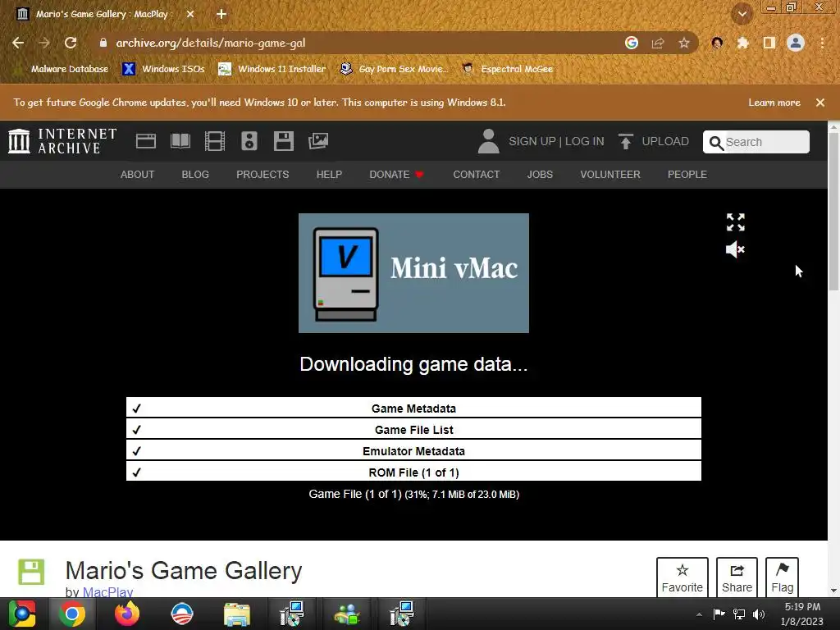Click Learn more on update notice
Image resolution: width=840 pixels, height=630 pixels.
[x=774, y=103]
